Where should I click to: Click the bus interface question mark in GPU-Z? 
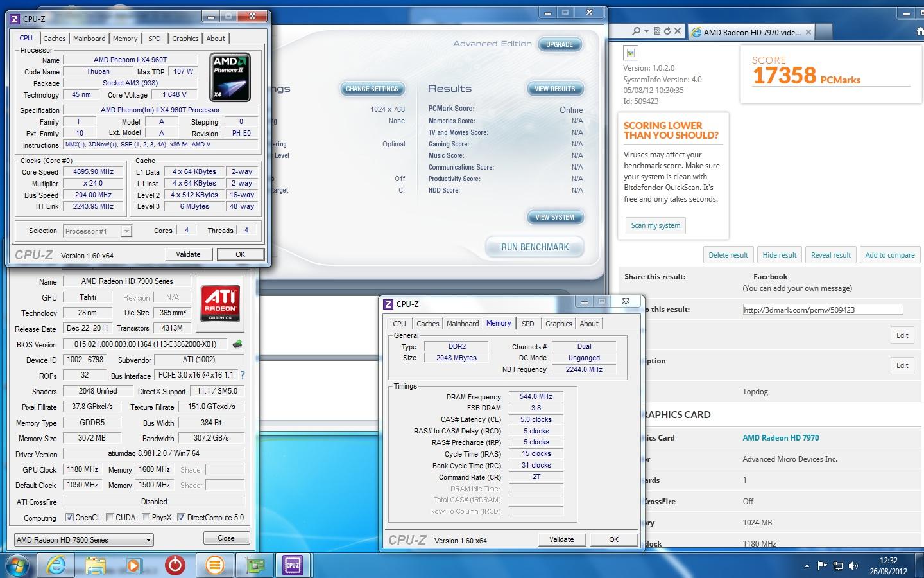pyautogui.click(x=242, y=375)
